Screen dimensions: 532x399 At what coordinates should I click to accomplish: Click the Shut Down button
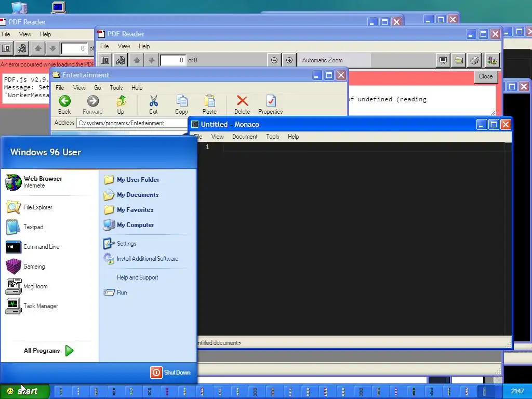click(170, 372)
